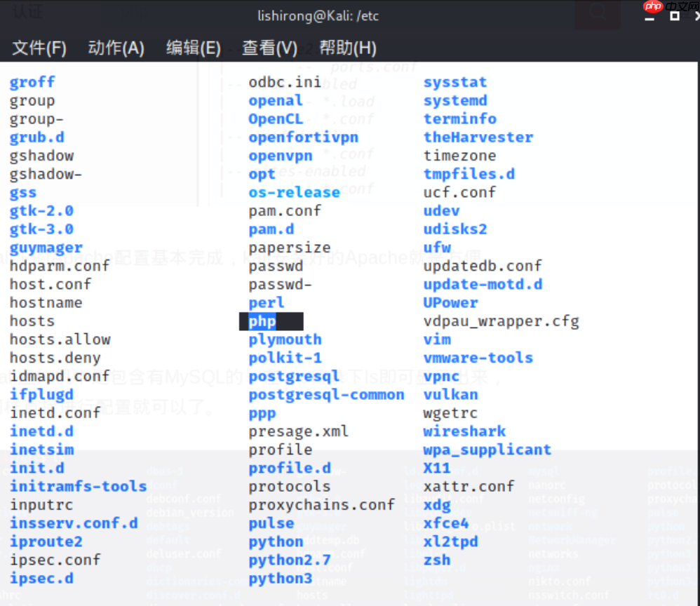Click theHarvester in the listing

(x=478, y=137)
